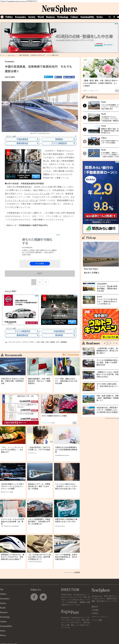The image size is (119, 644).
Task: Open the Politics menu item
Action: 9,17
